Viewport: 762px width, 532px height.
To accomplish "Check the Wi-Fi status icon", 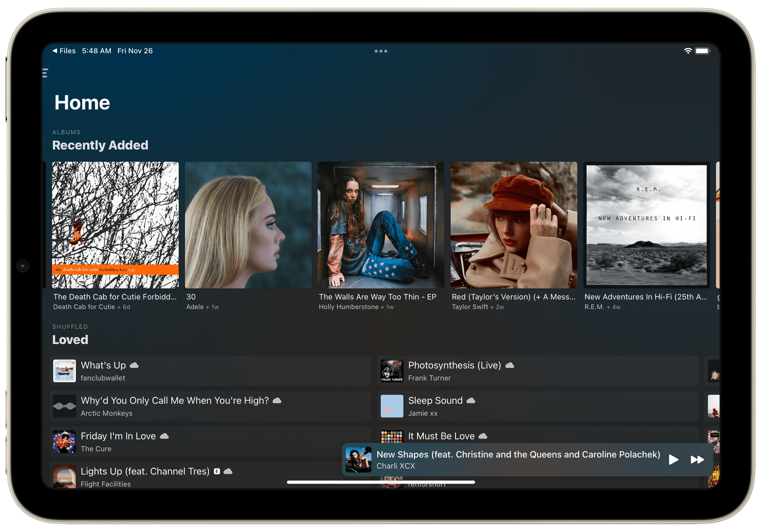I will 688,51.
